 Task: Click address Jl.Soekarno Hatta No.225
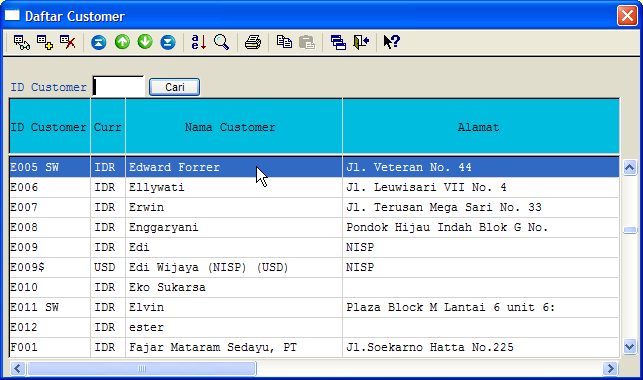click(x=481, y=348)
